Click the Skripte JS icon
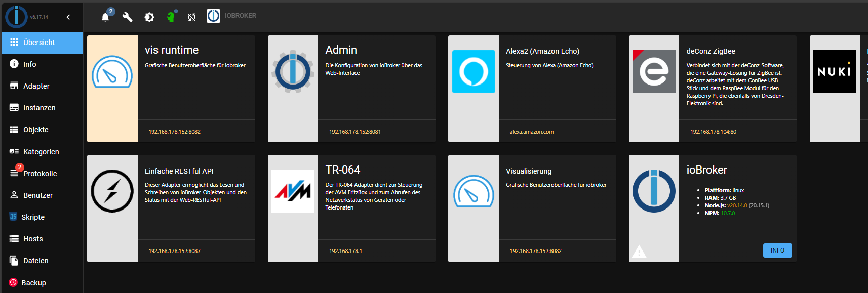The width and height of the screenshot is (868, 293). tap(14, 217)
